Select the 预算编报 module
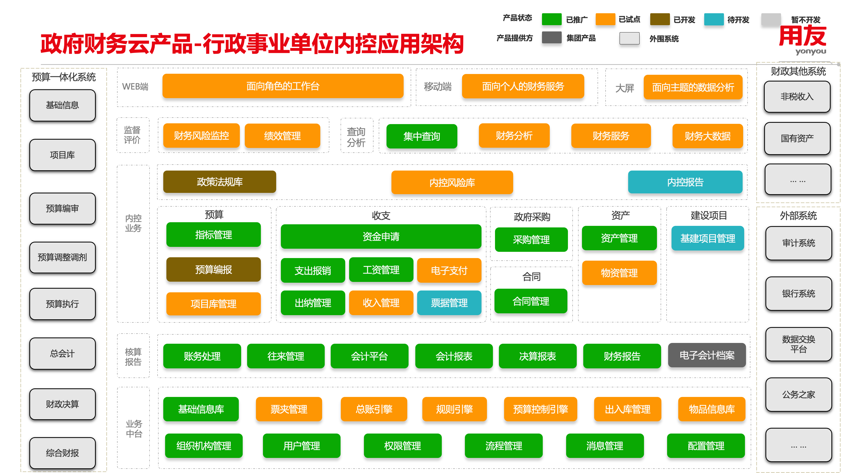The width and height of the screenshot is (868, 473). coord(213,269)
